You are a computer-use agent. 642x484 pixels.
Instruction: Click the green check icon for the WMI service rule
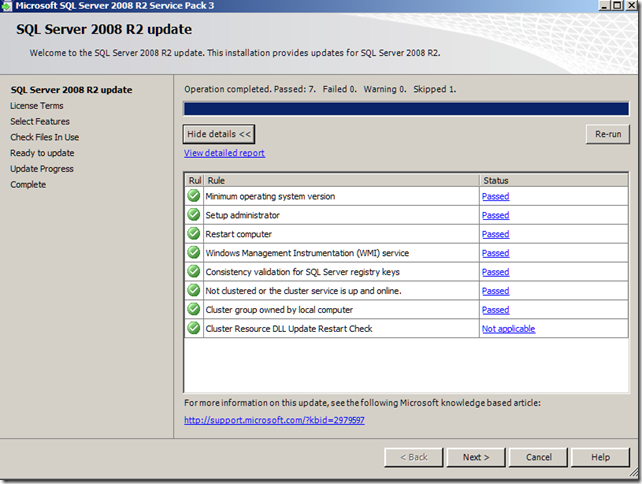(194, 252)
